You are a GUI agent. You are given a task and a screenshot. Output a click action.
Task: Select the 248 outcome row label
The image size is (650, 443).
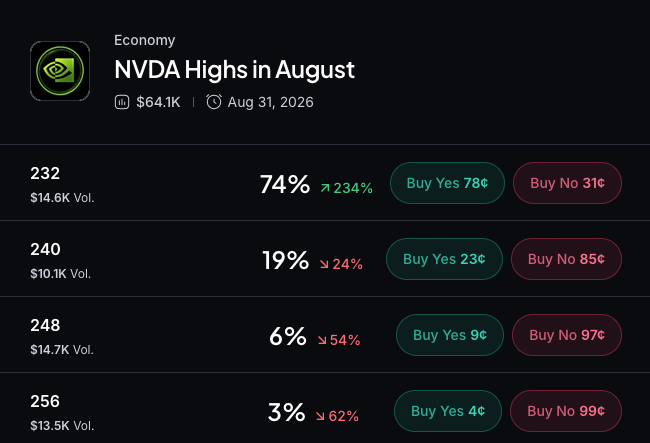45,325
